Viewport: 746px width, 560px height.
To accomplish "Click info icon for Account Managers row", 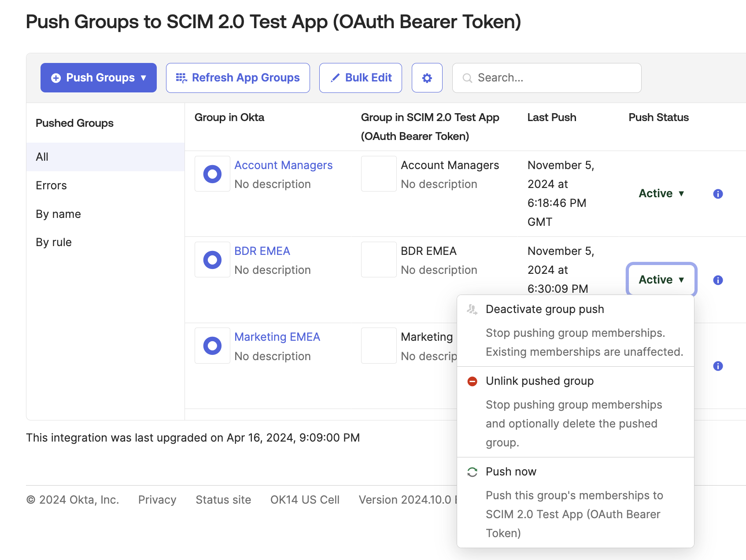I will 718,194.
